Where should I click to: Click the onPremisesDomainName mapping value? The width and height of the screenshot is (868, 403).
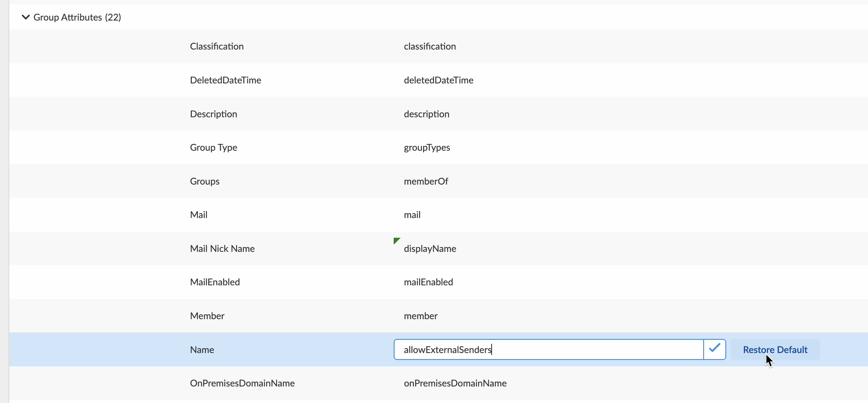[x=455, y=383]
